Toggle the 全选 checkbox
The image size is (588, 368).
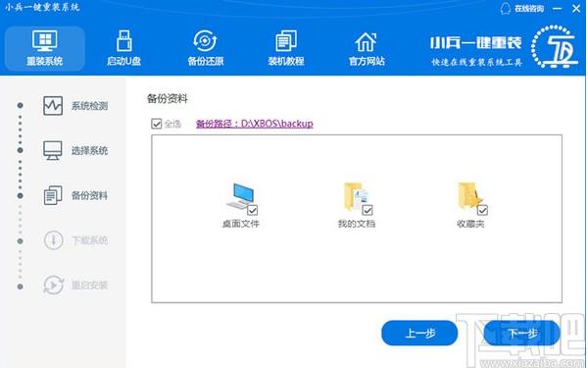[x=157, y=124]
